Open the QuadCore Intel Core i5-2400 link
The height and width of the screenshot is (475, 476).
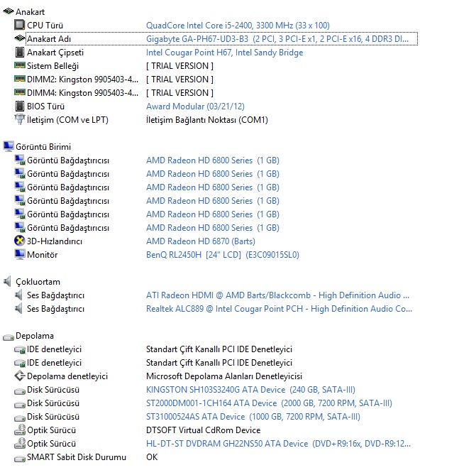click(x=238, y=26)
